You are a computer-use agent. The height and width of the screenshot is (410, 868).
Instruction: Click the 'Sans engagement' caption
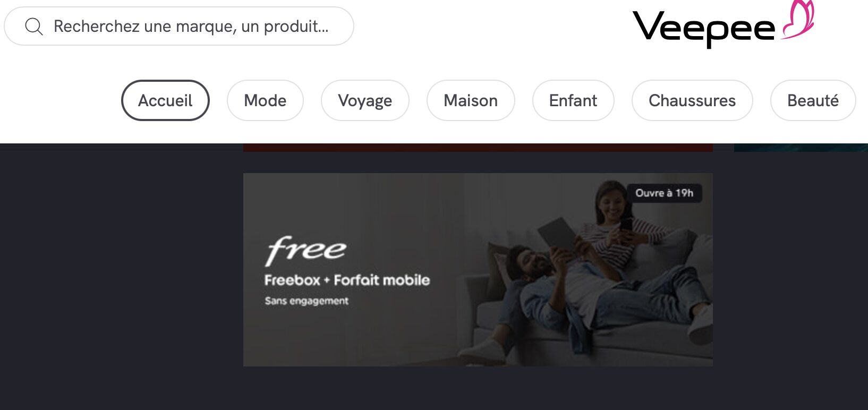click(x=307, y=301)
